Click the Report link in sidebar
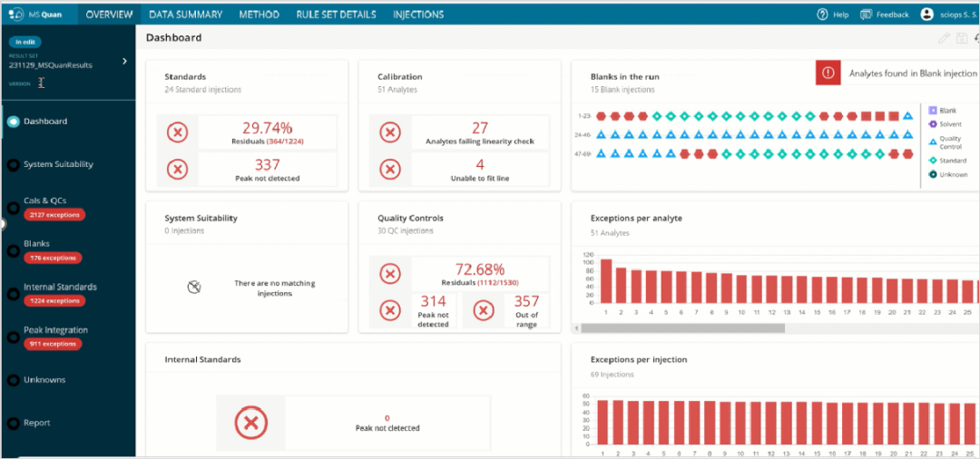Screen dimensions: 980x459 (37, 423)
